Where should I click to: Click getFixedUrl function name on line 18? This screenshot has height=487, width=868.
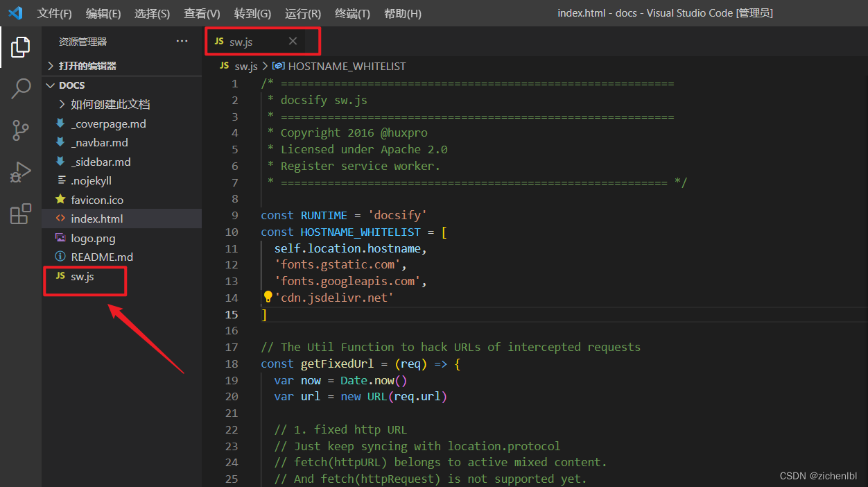[x=337, y=364]
